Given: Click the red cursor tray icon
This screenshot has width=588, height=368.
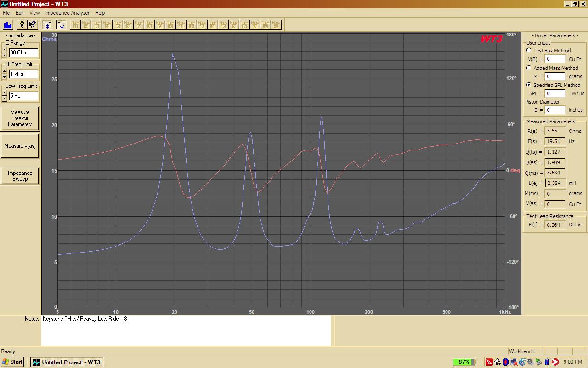Looking at the screenshot, I should pyautogui.click(x=489, y=362).
